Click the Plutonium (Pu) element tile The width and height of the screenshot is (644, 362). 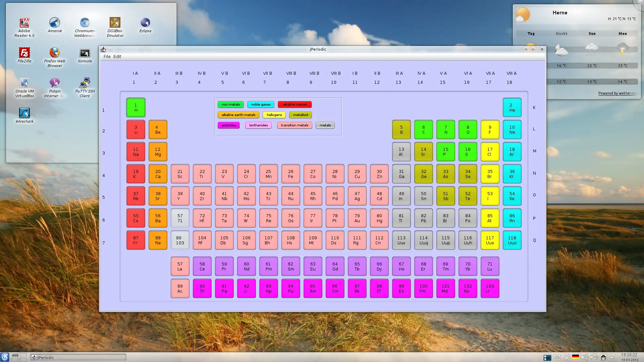(x=290, y=288)
